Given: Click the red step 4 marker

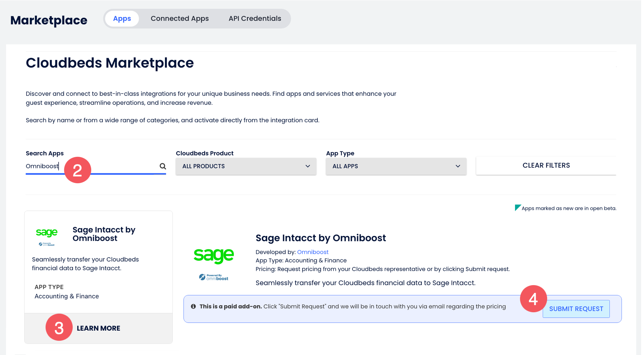Looking at the screenshot, I should coord(533,299).
